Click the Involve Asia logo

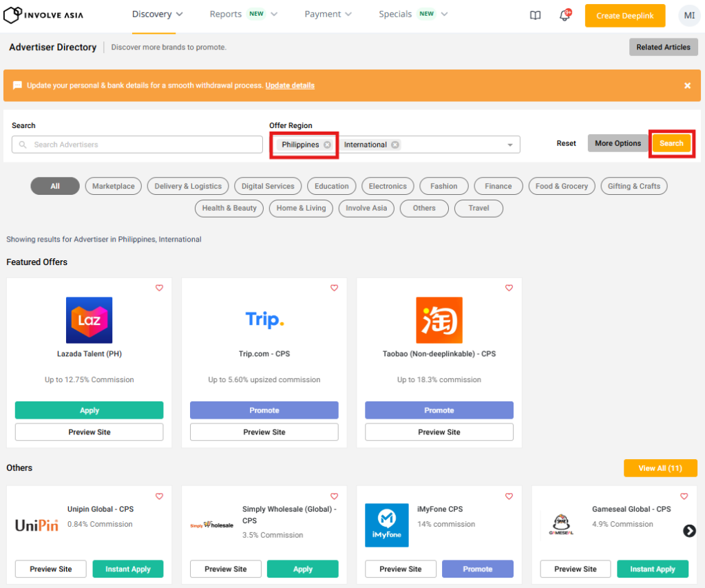(x=48, y=15)
